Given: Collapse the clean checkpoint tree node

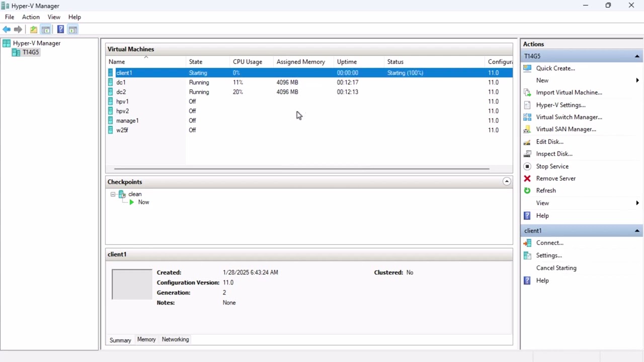Looking at the screenshot, I should pyautogui.click(x=113, y=194).
